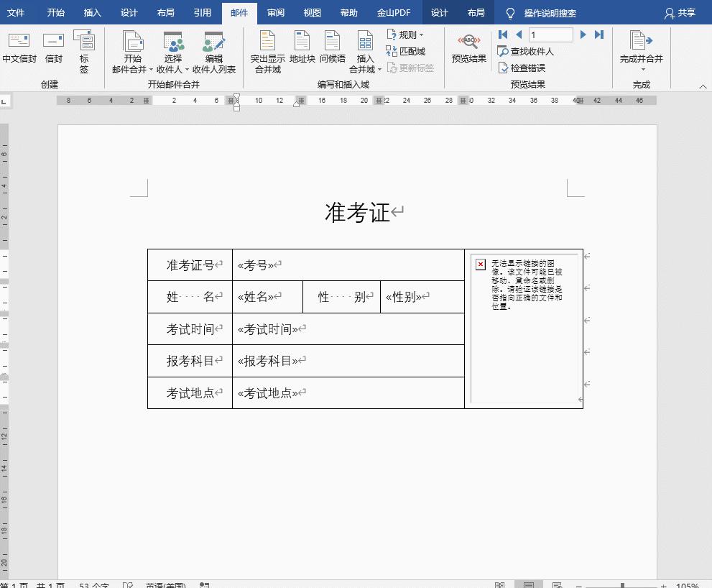Click inside the record number field
This screenshot has width=712, height=588.
[x=550, y=34]
